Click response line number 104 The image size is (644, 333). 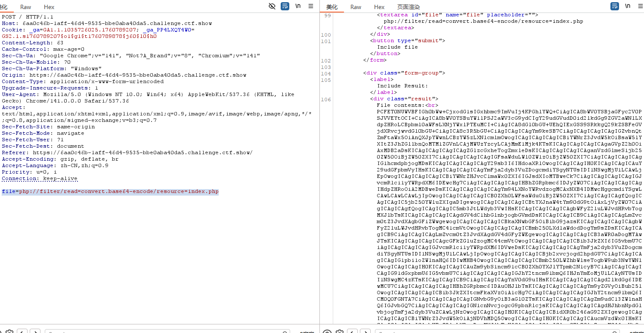(x=326, y=73)
